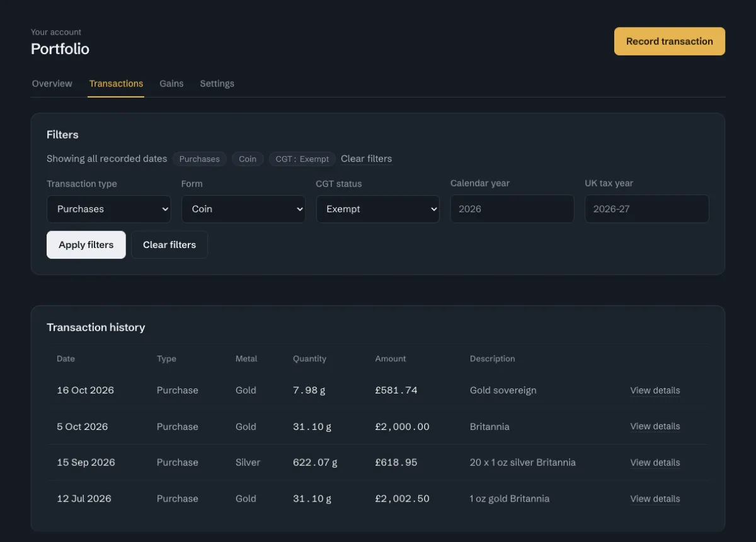Click the CGT : Exempt filter chip
This screenshot has height=542, width=756.
click(x=302, y=159)
